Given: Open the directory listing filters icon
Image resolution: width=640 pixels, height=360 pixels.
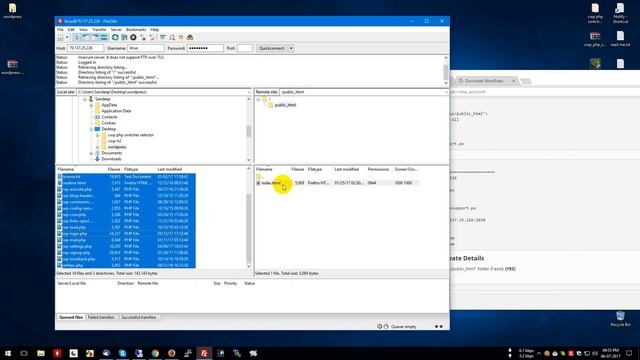Looking at the screenshot, I should click(163, 38).
